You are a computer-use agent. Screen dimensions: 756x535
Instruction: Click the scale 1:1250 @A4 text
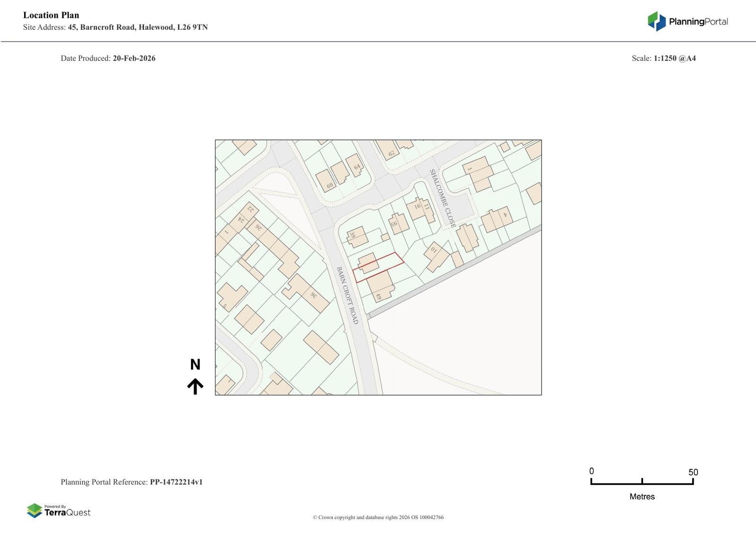(674, 58)
